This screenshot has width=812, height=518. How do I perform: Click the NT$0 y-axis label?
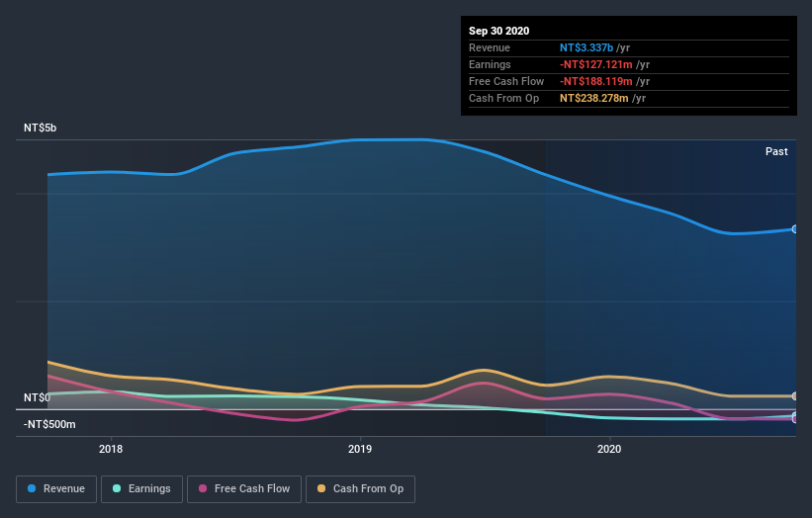pos(38,397)
